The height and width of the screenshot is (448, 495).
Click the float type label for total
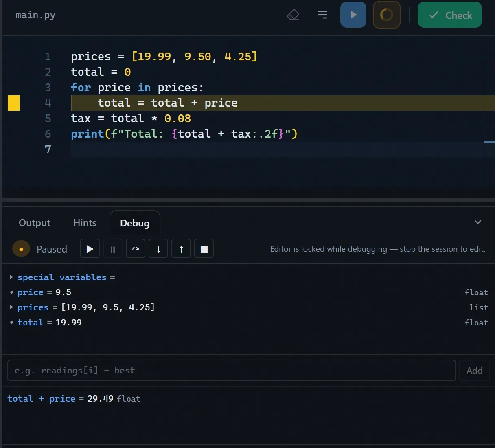click(x=476, y=323)
